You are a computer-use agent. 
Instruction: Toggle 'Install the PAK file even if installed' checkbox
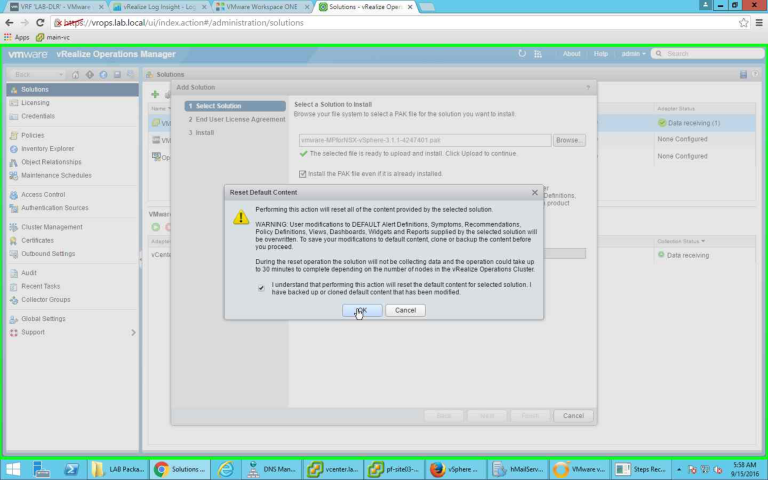[x=303, y=174]
